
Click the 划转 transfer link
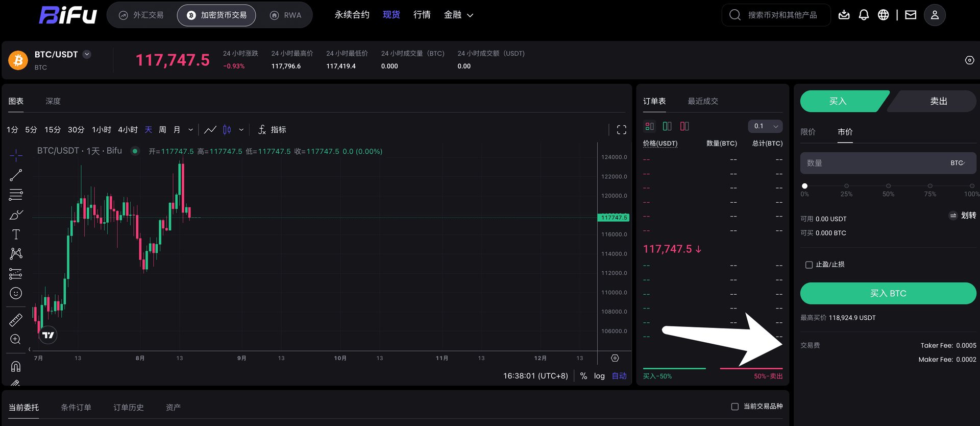pyautogui.click(x=963, y=216)
